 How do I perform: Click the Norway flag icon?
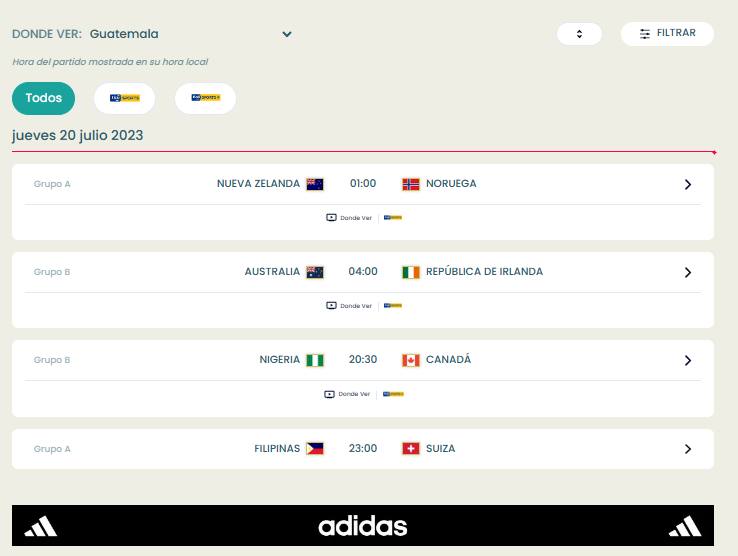(410, 184)
